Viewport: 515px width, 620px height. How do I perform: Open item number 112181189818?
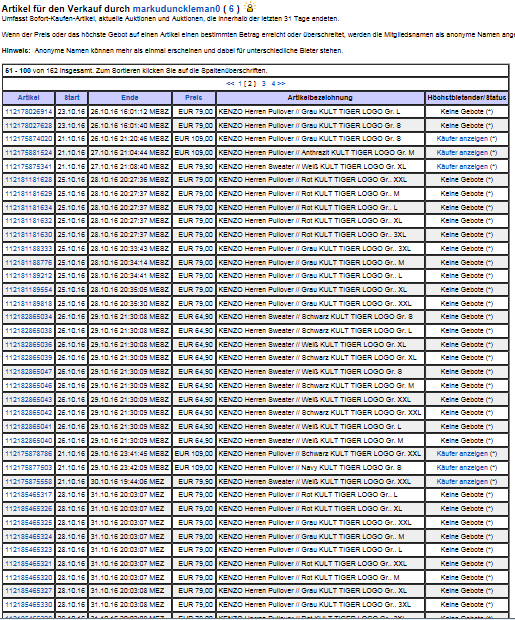[x=28, y=304]
